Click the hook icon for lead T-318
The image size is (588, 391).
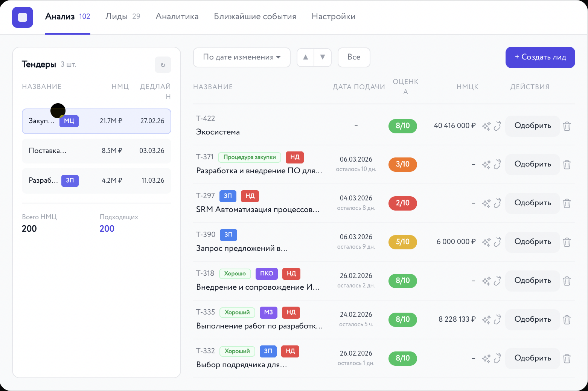(497, 281)
